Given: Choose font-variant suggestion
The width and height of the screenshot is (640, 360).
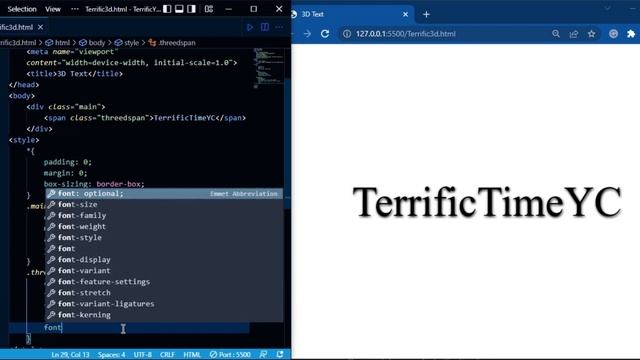Looking at the screenshot, I should (x=164, y=271).
